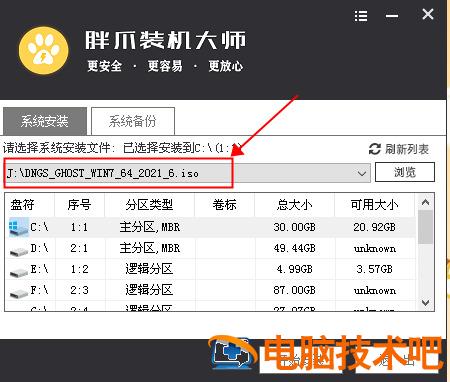
Task: Click the 1:1 sequence cell
Action: 79,227
